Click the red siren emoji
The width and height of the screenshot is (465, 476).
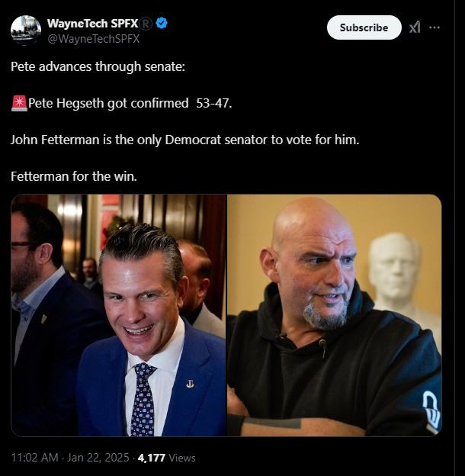19,104
